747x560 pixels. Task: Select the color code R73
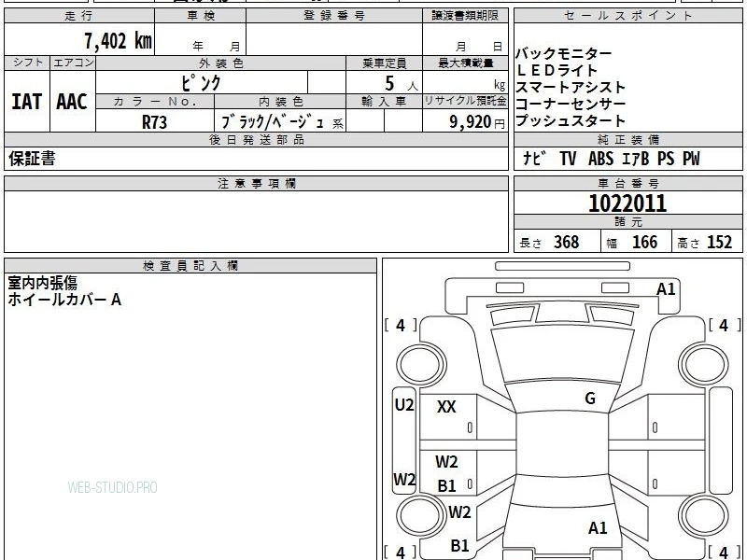coord(154,122)
